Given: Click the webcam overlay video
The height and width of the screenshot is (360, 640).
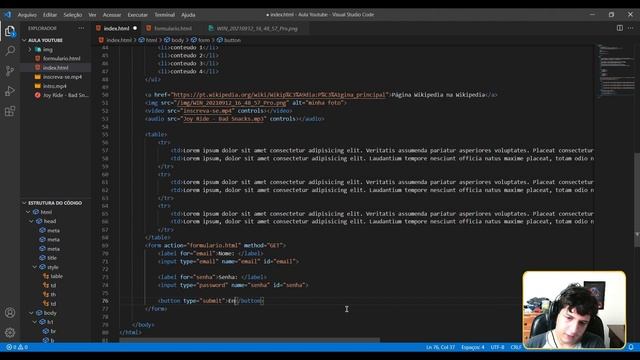Looking at the screenshot, I should 574,310.
